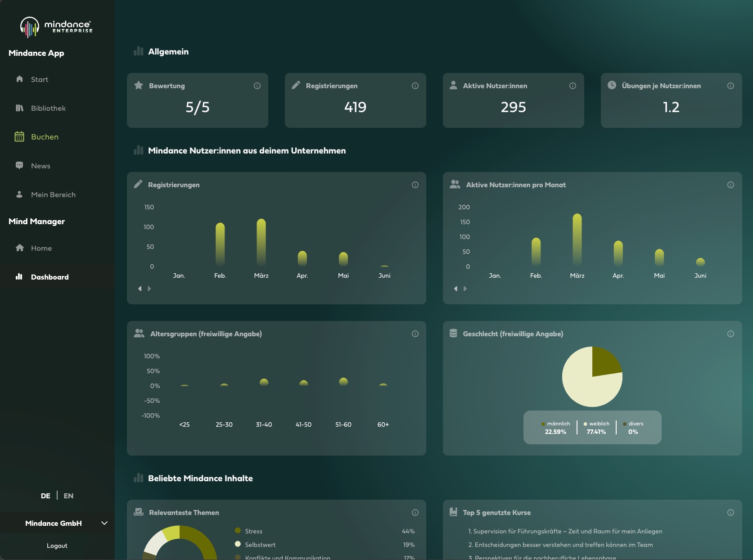
Task: Click the Selbstwert 19% legend row
Action: pyautogui.click(x=325, y=545)
